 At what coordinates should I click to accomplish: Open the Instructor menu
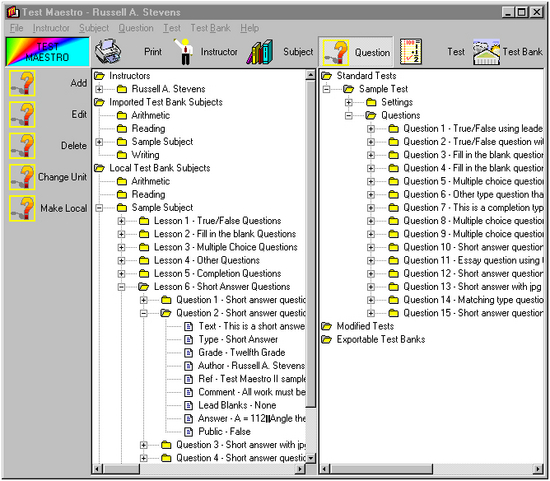(51, 28)
